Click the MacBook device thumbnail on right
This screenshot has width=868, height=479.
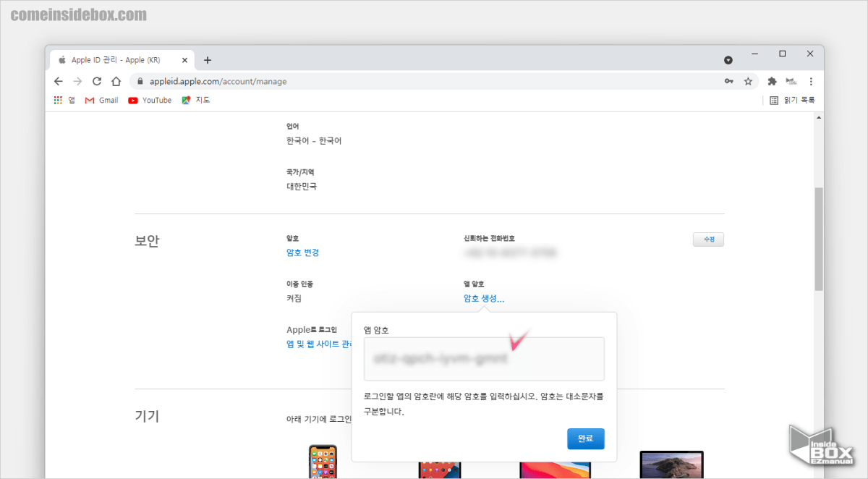click(671, 465)
